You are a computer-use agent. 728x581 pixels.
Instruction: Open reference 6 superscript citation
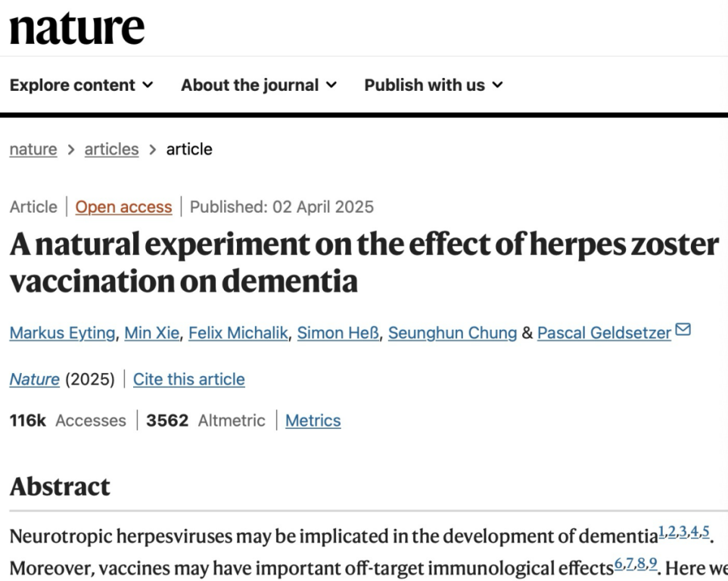tap(619, 564)
